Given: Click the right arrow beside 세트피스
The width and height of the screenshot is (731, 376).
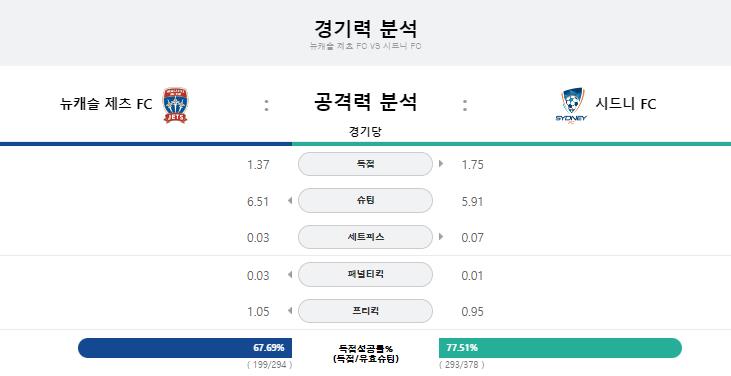Looking at the screenshot, I should [441, 237].
